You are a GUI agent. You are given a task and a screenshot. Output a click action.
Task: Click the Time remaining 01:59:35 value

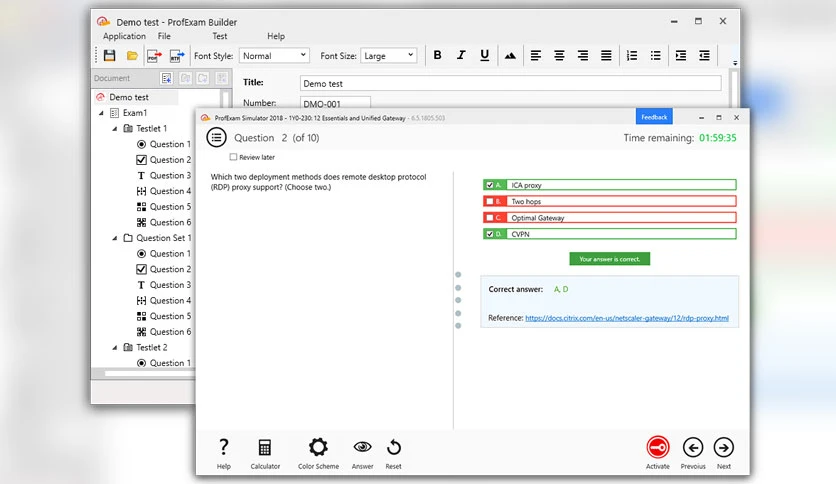tap(718, 138)
